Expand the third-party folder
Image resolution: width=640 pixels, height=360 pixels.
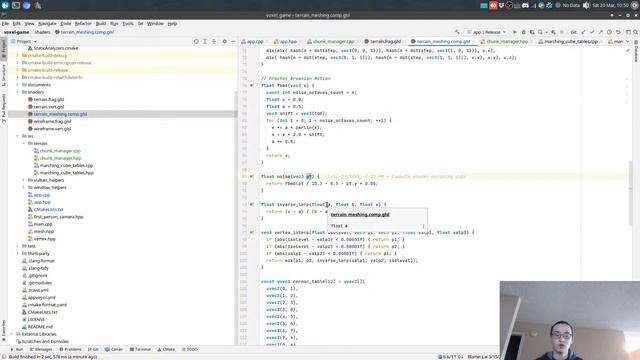(18, 253)
